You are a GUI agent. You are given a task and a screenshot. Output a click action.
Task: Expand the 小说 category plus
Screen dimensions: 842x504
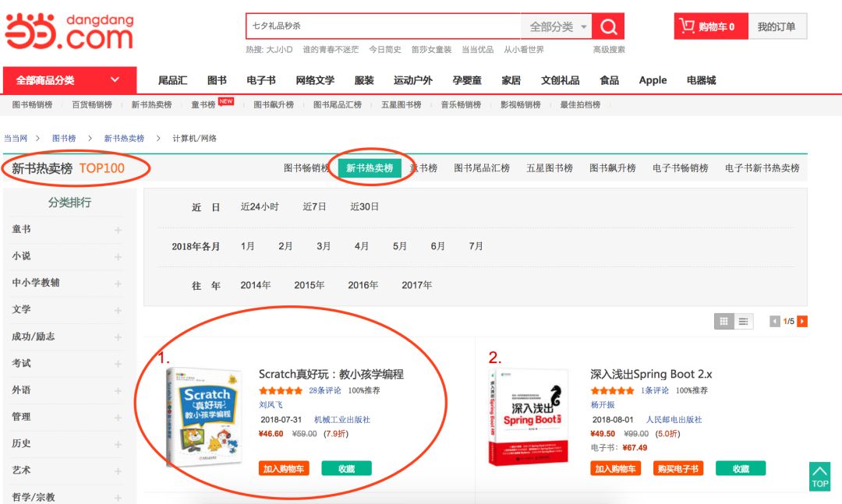click(118, 256)
